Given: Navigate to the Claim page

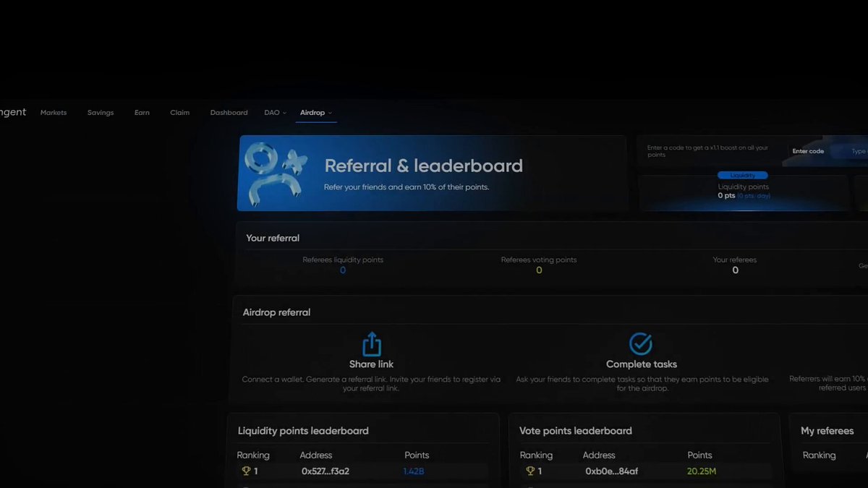Looking at the screenshot, I should pyautogui.click(x=180, y=113).
